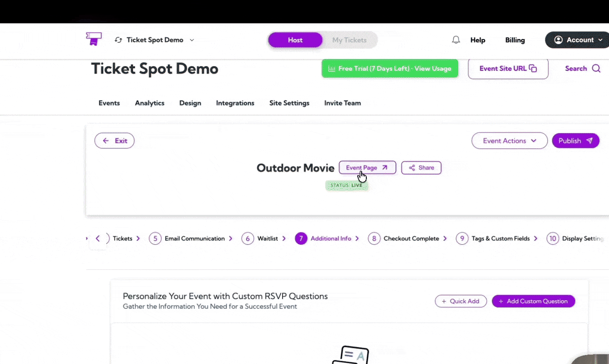Click the Help link

tap(478, 40)
